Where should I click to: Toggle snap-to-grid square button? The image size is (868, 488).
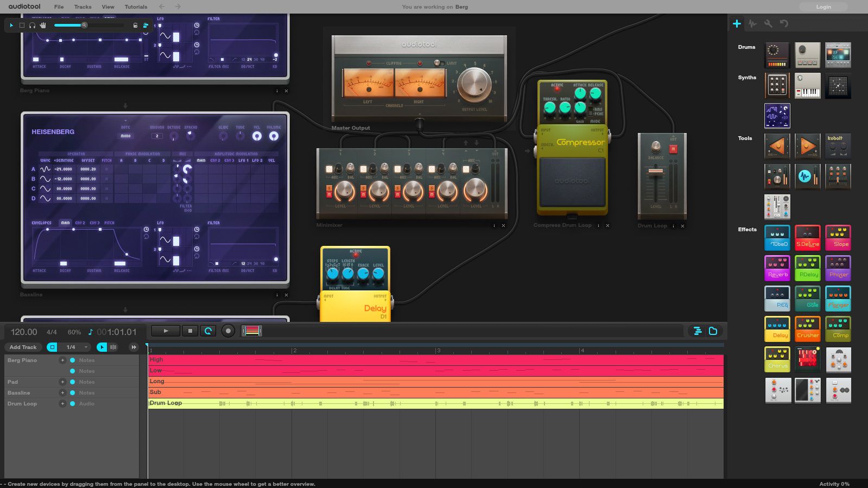52,347
